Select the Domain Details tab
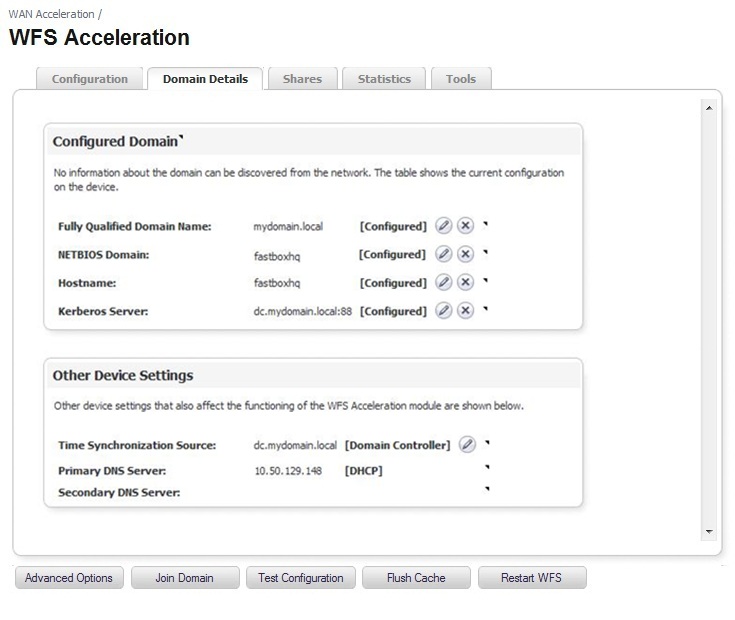 click(205, 79)
